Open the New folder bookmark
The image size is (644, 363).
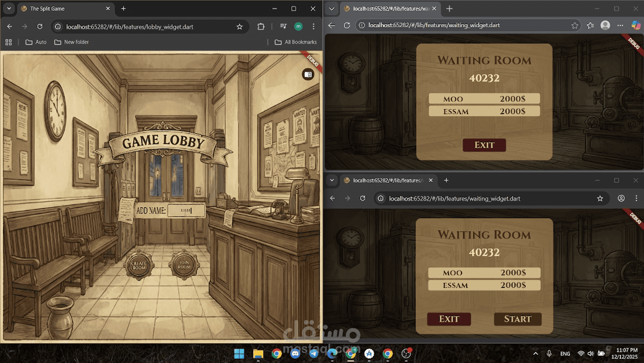click(x=72, y=42)
